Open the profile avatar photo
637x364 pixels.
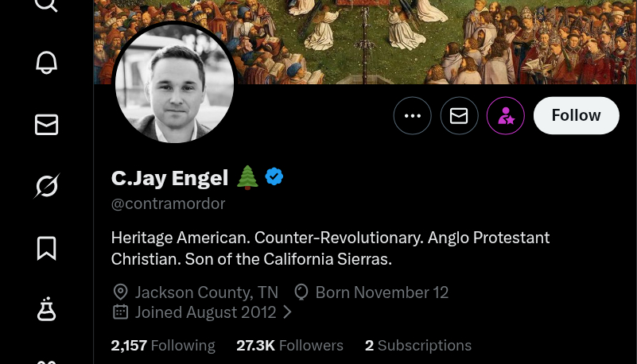[x=174, y=83]
